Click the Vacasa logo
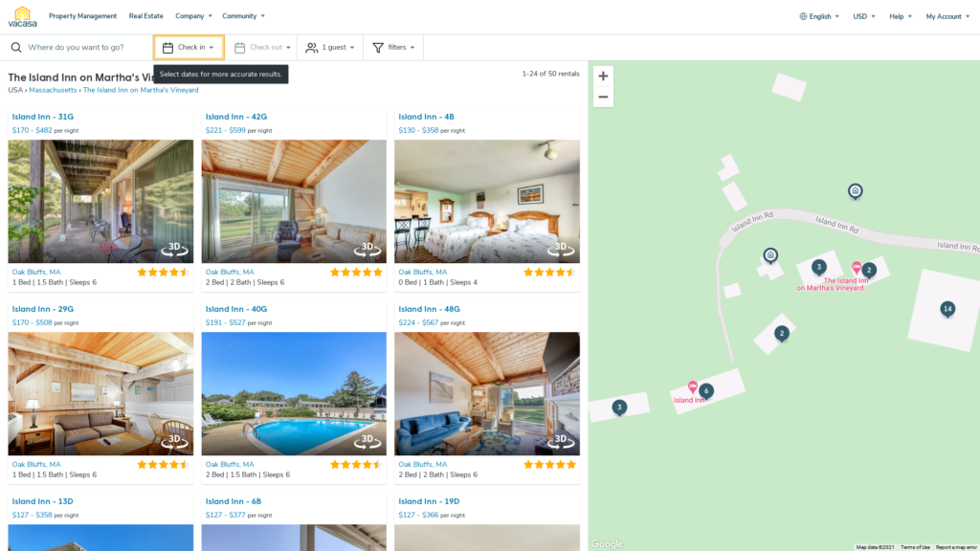 (22, 17)
